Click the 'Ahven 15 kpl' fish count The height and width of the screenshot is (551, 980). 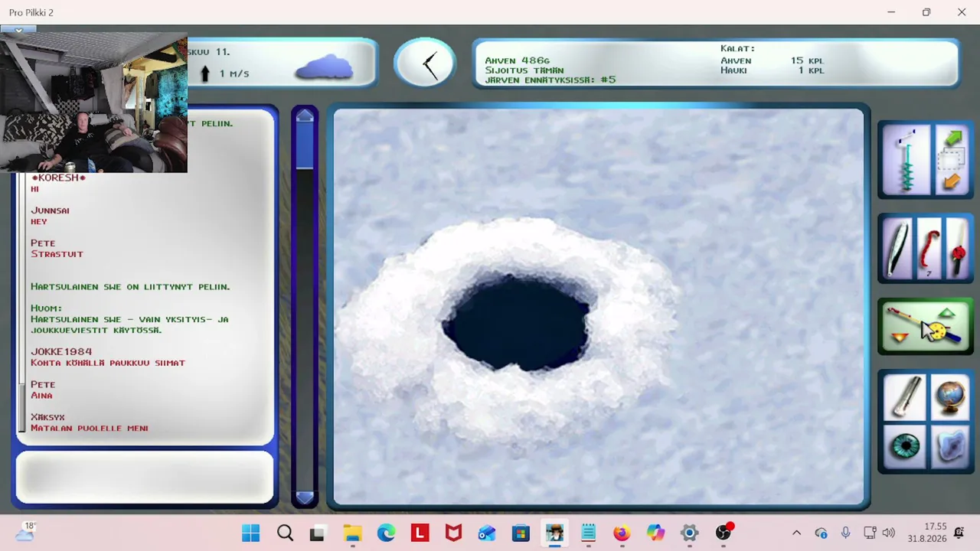tap(772, 60)
